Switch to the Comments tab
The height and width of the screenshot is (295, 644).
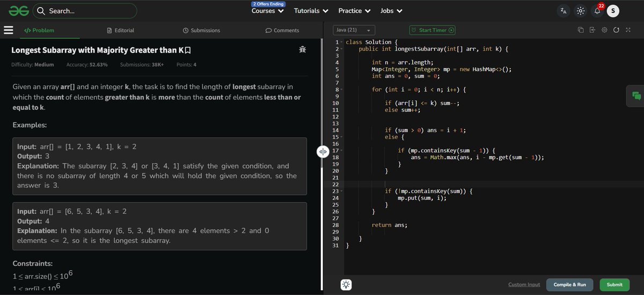282,31
